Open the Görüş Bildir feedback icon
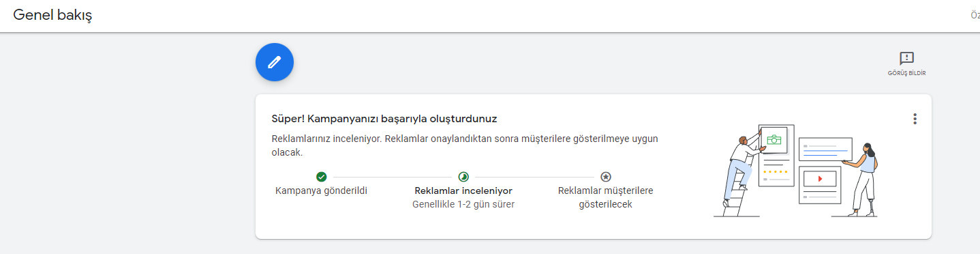This screenshot has width=980, height=254. coord(906,59)
